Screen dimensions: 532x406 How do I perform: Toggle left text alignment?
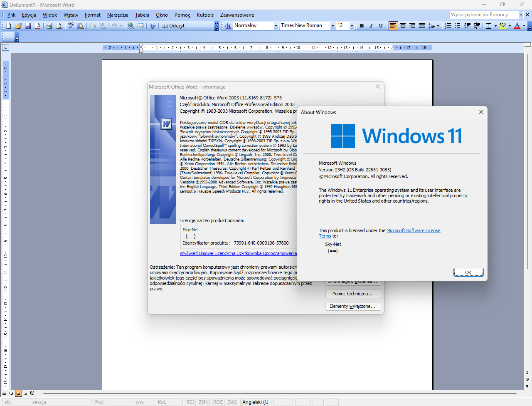tap(393, 26)
